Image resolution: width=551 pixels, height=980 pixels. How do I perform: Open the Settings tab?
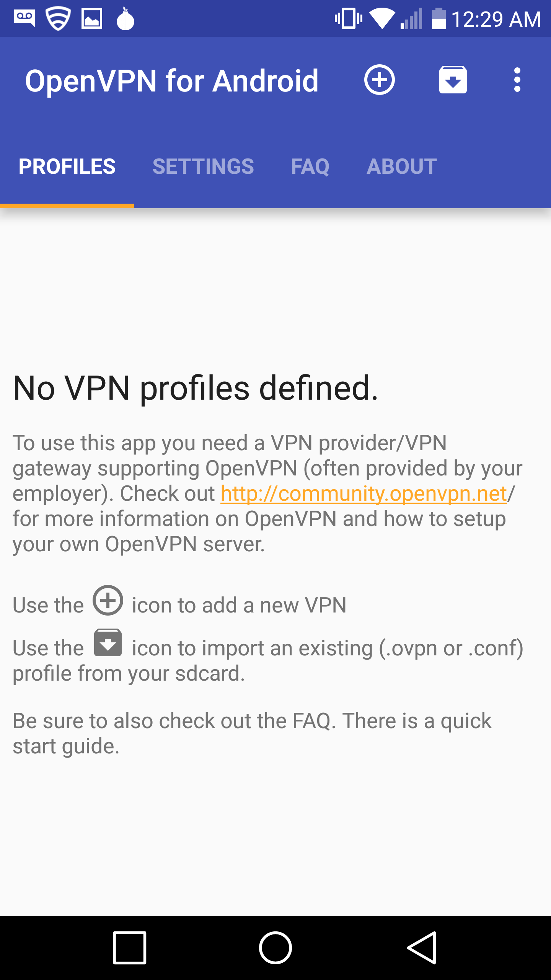(203, 167)
